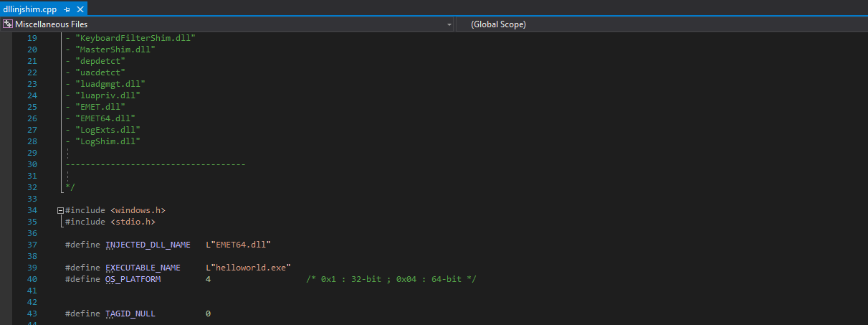The image size is (868, 325).
Task: Click line number 37 in the gutter
Action: pos(32,245)
